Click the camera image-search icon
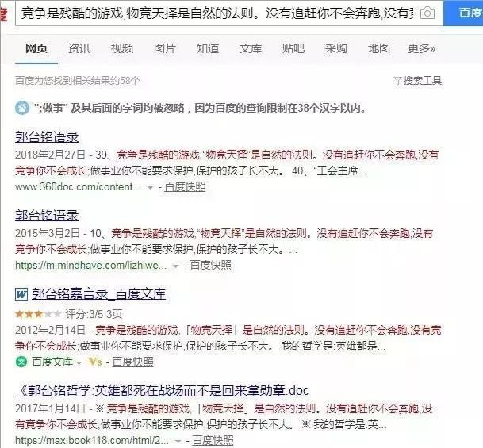 tap(427, 13)
